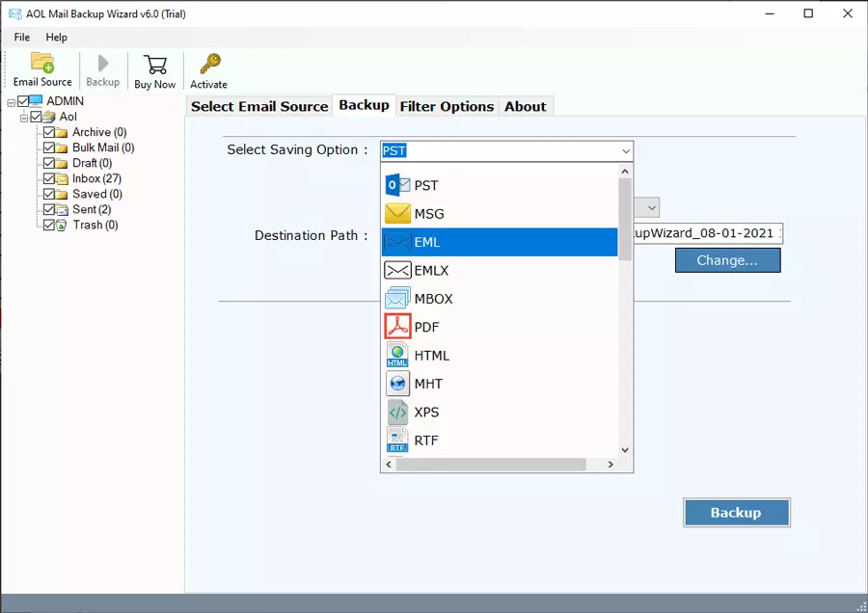This screenshot has width=868, height=613.
Task: Click the blue Backup button
Action: [x=736, y=513]
